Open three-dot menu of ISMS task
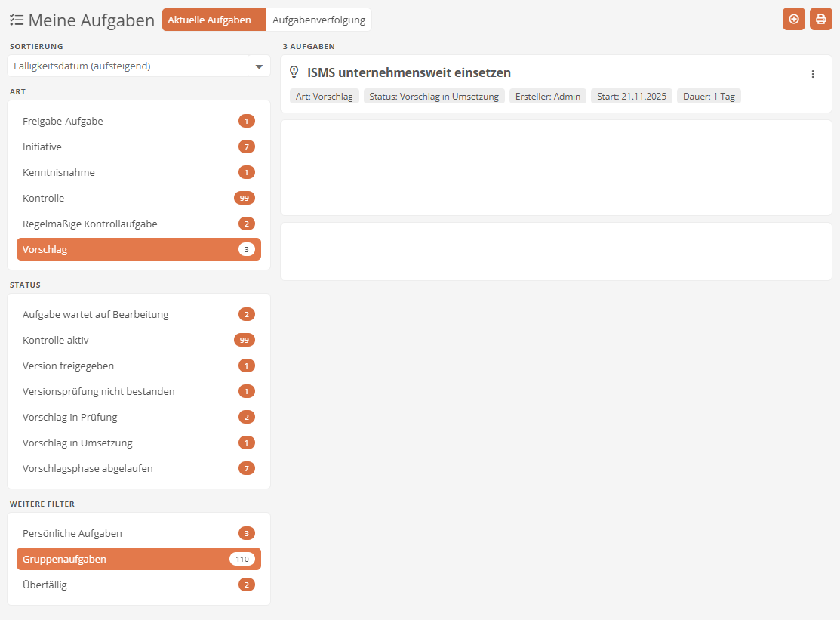Screen dimensions: 840x620 tap(812, 74)
